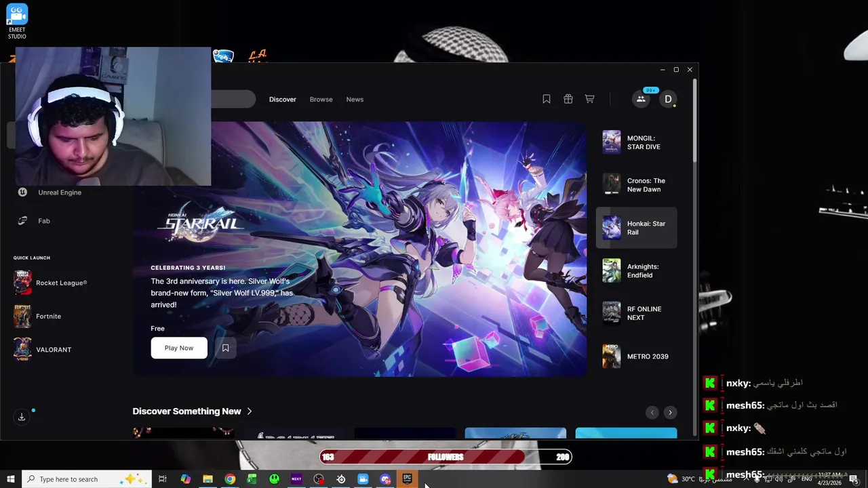Screen dimensions: 868x488
Task: Open the purple NEXT app on taskbar
Action: tap(296, 479)
